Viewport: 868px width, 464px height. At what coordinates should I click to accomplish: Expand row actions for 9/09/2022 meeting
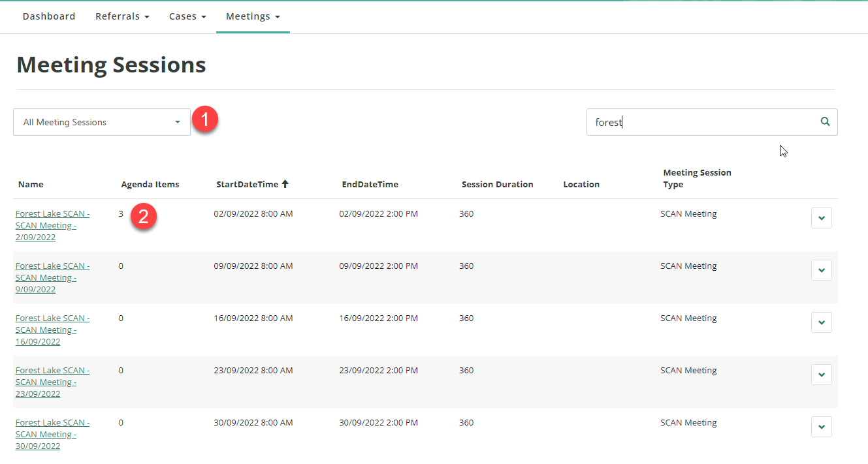coord(821,270)
